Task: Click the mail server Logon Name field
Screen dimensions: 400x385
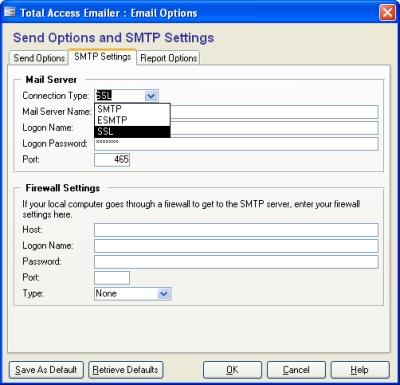Action: (274, 128)
